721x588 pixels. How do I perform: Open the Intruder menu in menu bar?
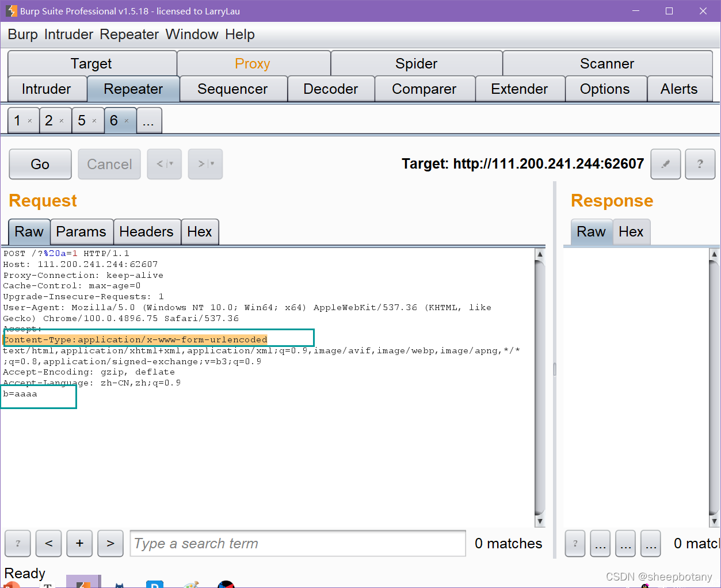(x=68, y=35)
